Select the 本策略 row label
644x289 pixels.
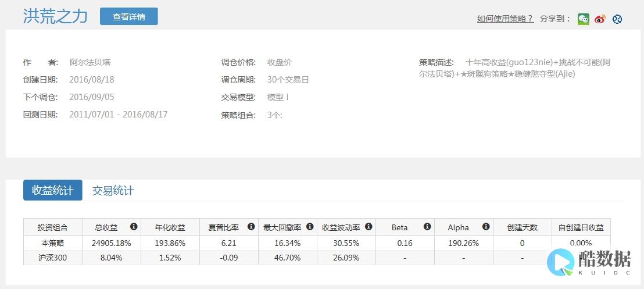tap(52, 244)
